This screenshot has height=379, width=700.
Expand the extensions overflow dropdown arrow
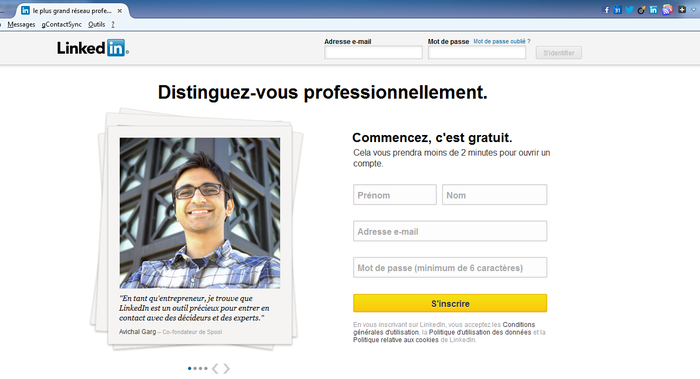[x=693, y=10]
